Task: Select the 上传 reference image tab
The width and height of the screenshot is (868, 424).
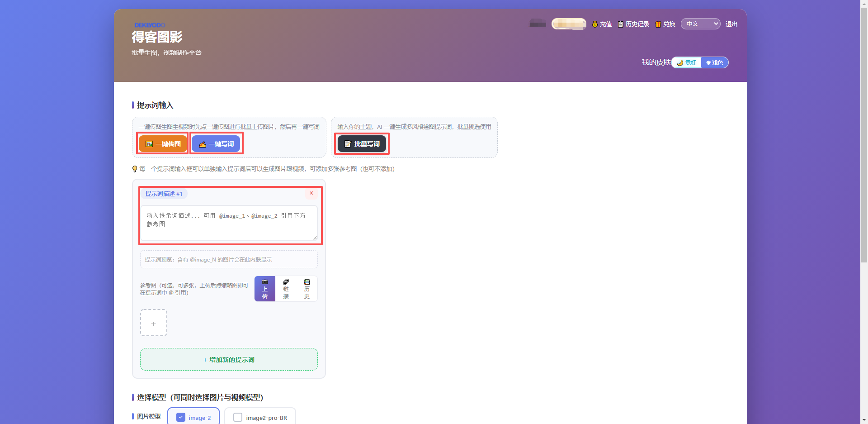Action: click(265, 289)
